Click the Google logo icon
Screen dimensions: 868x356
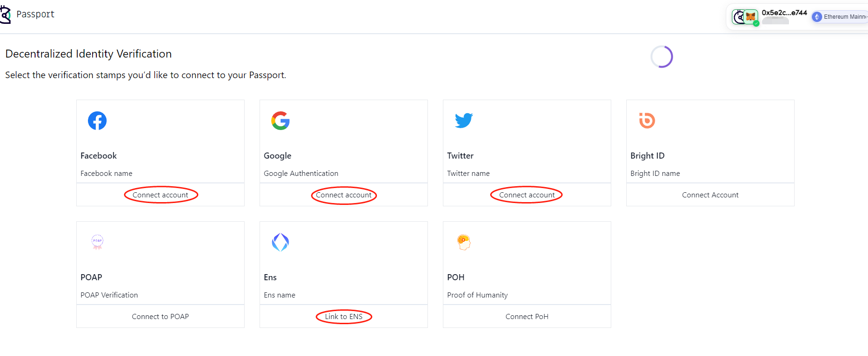coord(281,121)
